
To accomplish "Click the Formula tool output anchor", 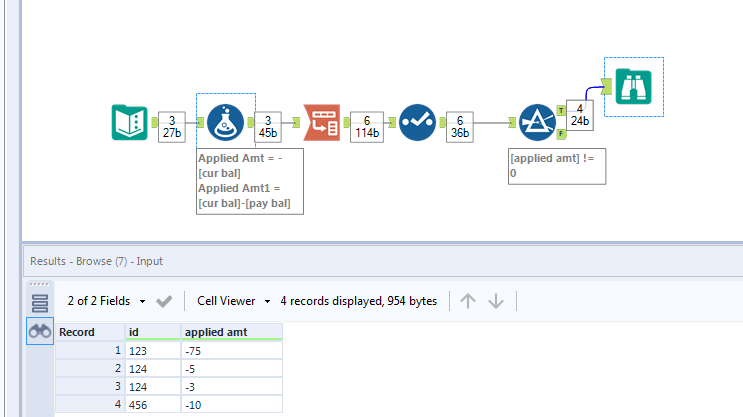I will click(251, 123).
